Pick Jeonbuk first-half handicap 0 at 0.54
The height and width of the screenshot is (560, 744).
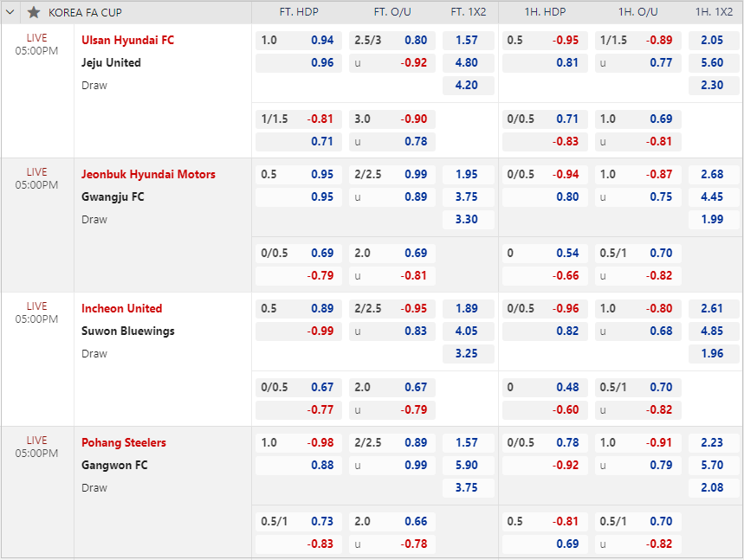545,254
